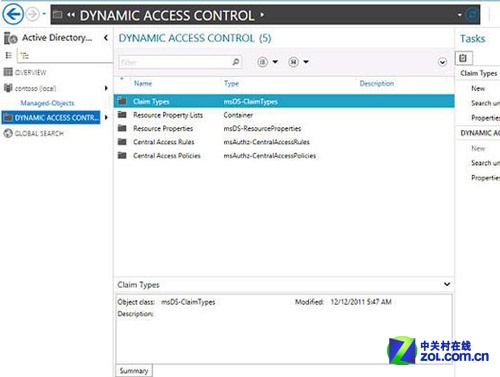Expand contoso (local) submenu arrow

pos(106,88)
